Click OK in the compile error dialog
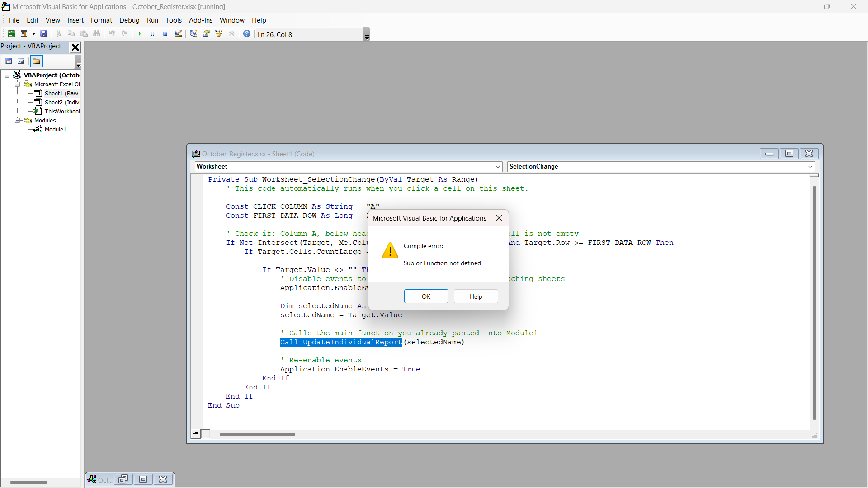The width and height of the screenshot is (868, 488). click(426, 296)
